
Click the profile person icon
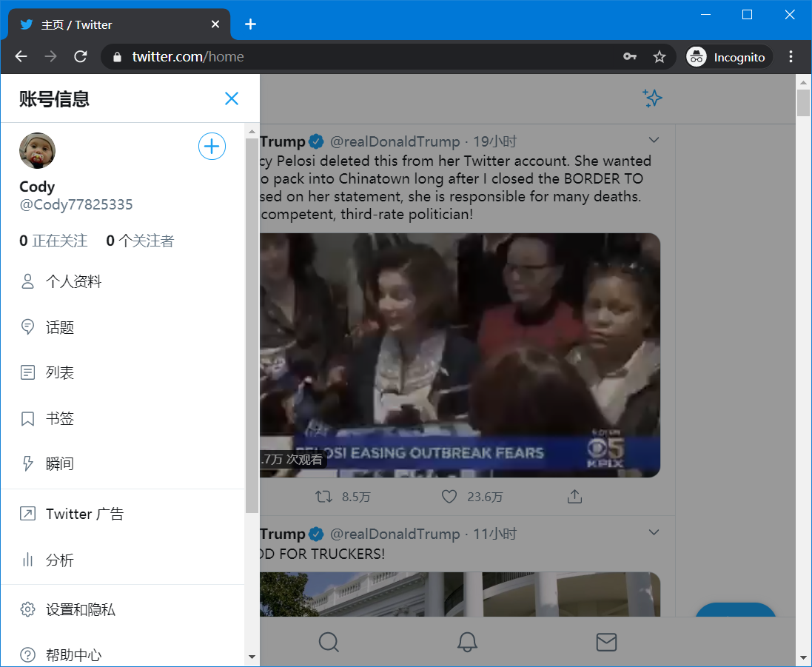click(x=27, y=282)
